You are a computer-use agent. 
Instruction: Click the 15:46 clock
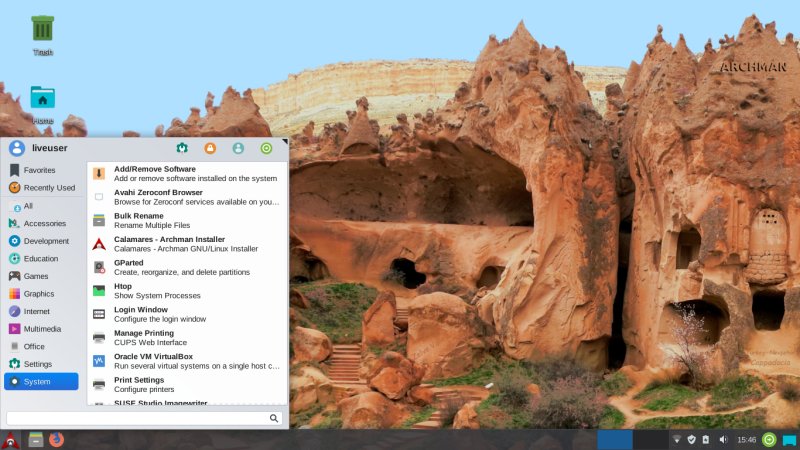click(746, 439)
